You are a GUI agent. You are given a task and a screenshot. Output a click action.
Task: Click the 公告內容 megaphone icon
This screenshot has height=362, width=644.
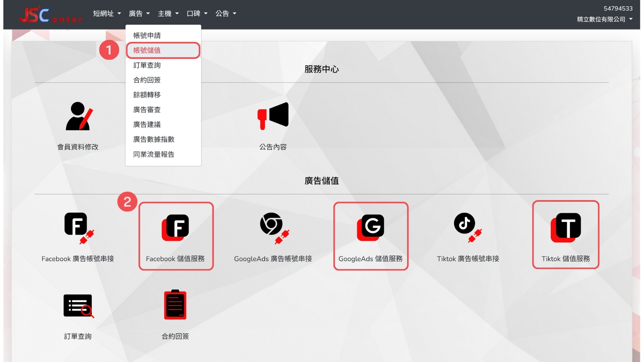(x=273, y=116)
